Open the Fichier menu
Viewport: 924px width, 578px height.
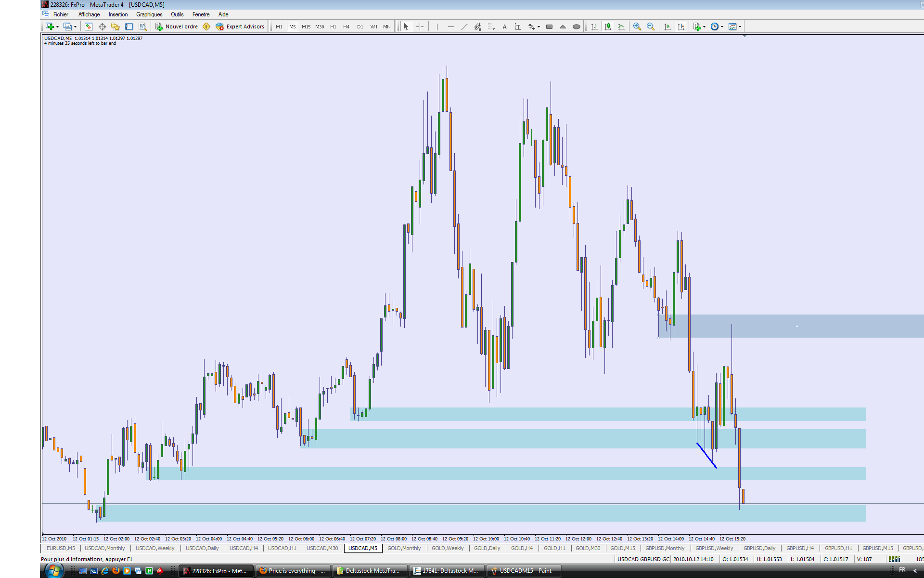[x=61, y=14]
